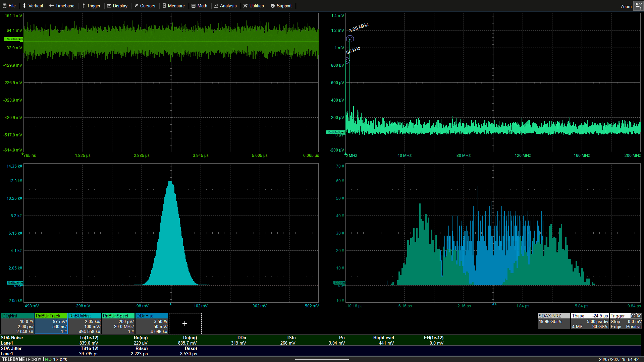Screen dimensions: 644x362
Task: Click the Pn value 3.04 mV
Action: coord(337,343)
